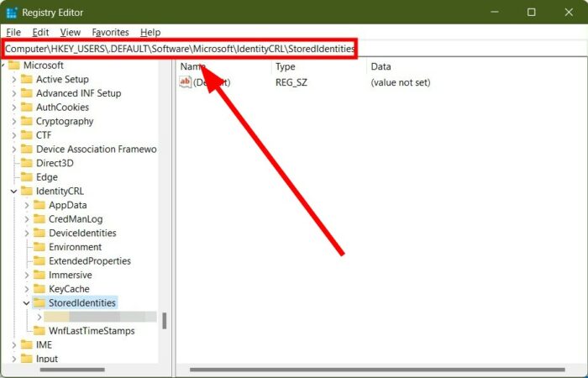This screenshot has width=588, height=378.
Task: Open the File menu
Action: (13, 32)
